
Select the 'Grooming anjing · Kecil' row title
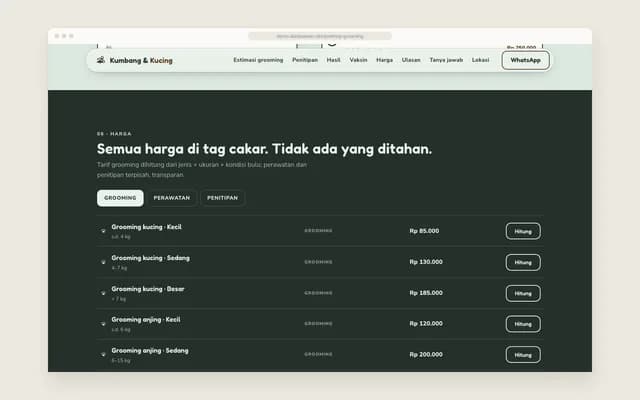[x=146, y=320]
